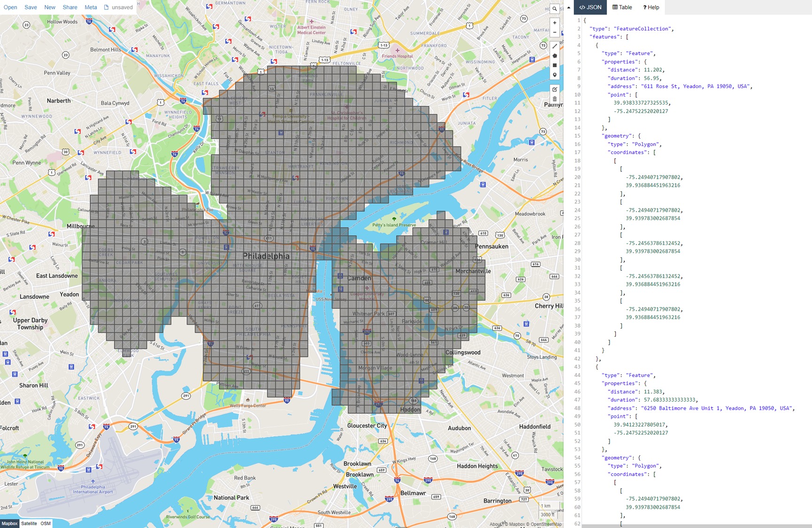Switch to the Table tab
The image size is (812, 528).
click(x=622, y=7)
